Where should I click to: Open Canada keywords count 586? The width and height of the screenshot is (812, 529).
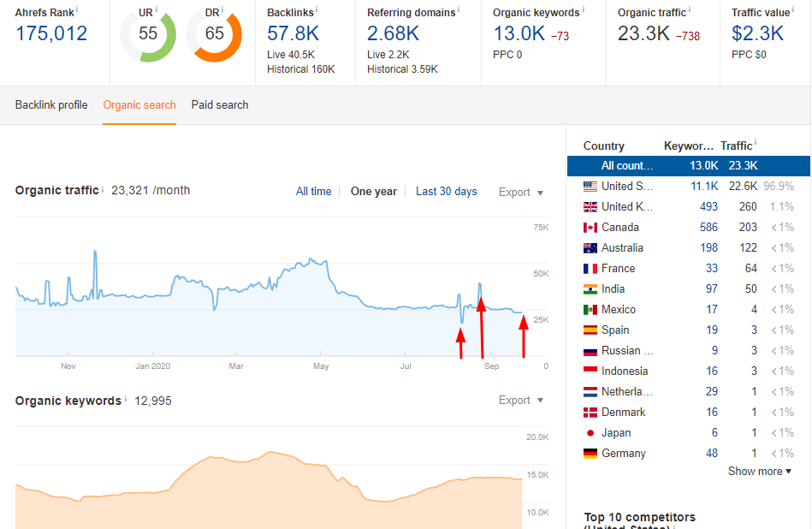pos(708,228)
